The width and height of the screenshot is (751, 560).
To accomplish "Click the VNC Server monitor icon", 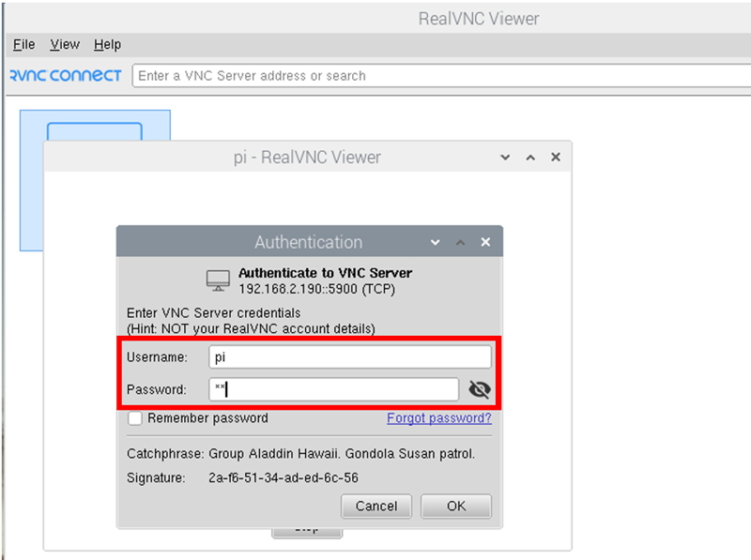I will pyautogui.click(x=218, y=280).
